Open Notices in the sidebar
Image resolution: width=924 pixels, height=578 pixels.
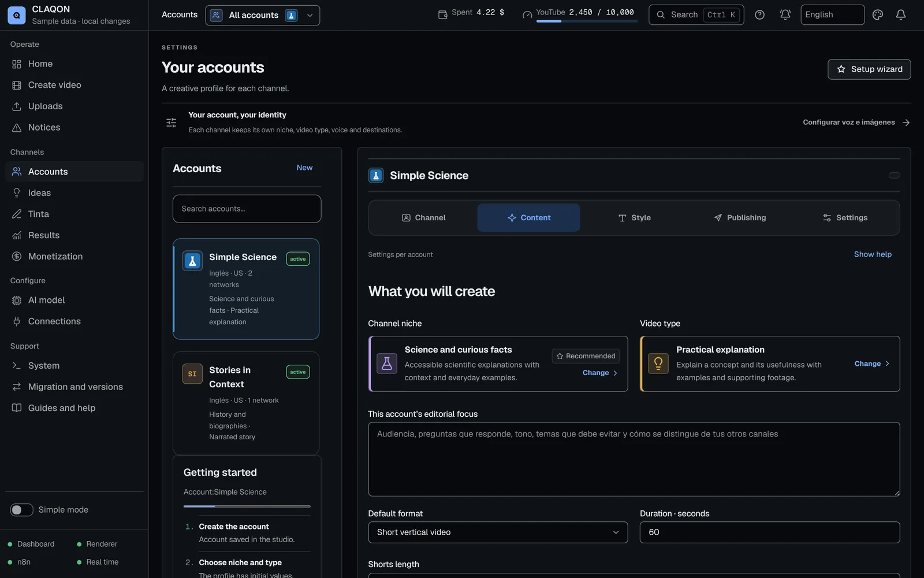point(74,127)
